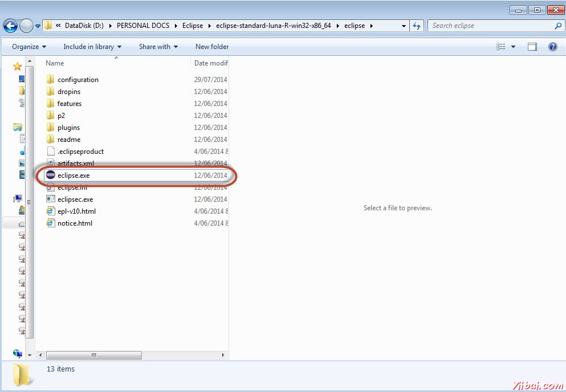Open the plugins folder
The image size is (566, 392).
click(68, 127)
